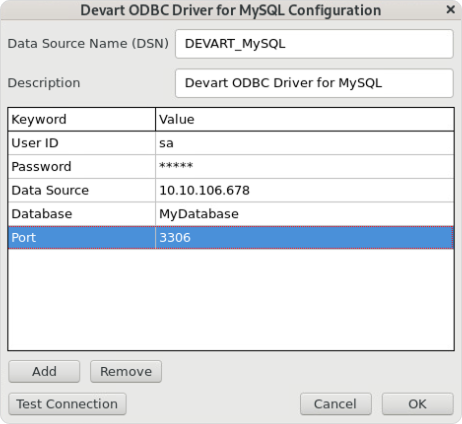
Task: Run Test Connection
Action: pyautogui.click(x=67, y=404)
